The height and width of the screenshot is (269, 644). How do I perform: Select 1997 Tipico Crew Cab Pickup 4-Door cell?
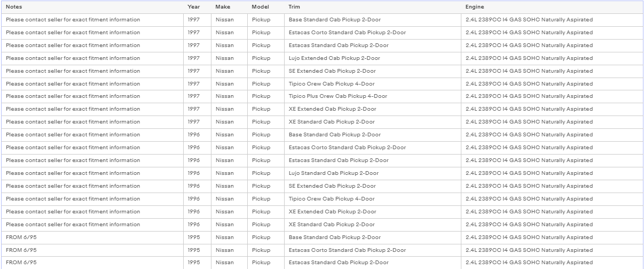[373, 84]
